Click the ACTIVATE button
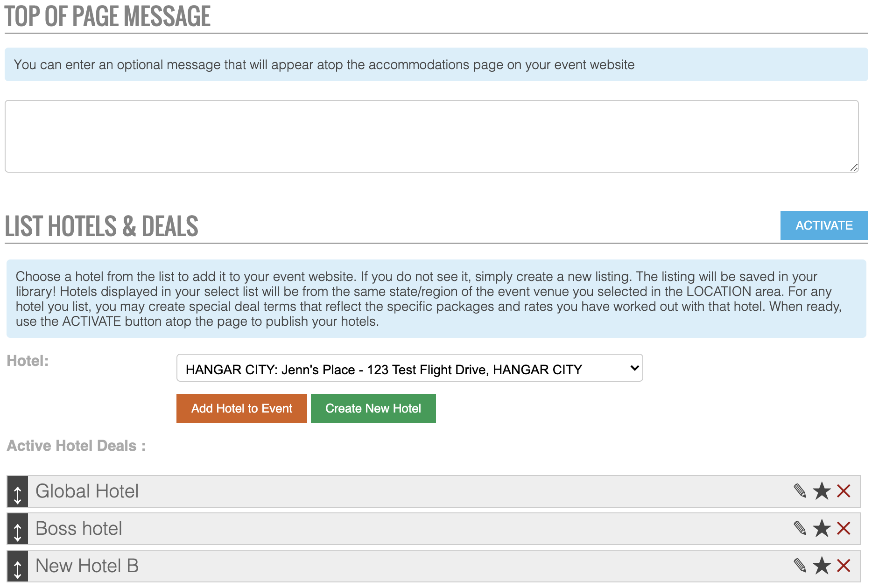This screenshot has height=588, width=872. [824, 225]
